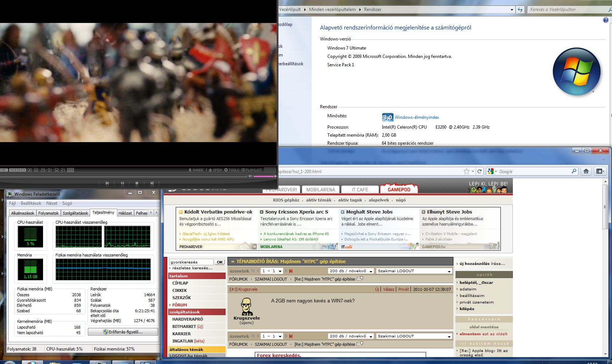The image size is (612, 364).
Task: Open the Elhunyt Steve Jobs article
Action: (x=449, y=212)
